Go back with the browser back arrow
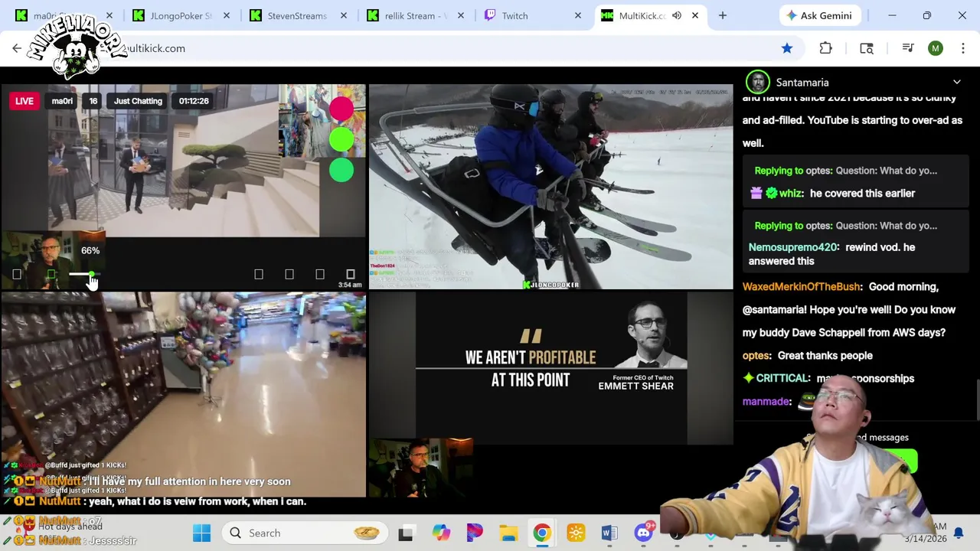Image resolution: width=980 pixels, height=551 pixels. [17, 48]
